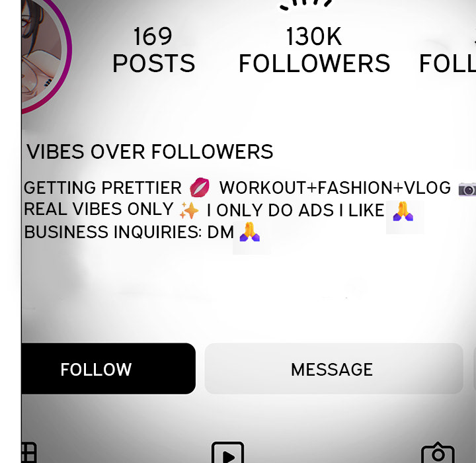
Task: Tap the Message button
Action: point(334,369)
